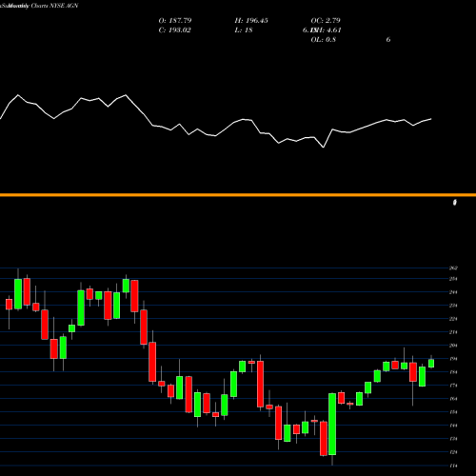Click the '154' price axis label
Viewport: 476px width, 476px height.
pos(453,412)
